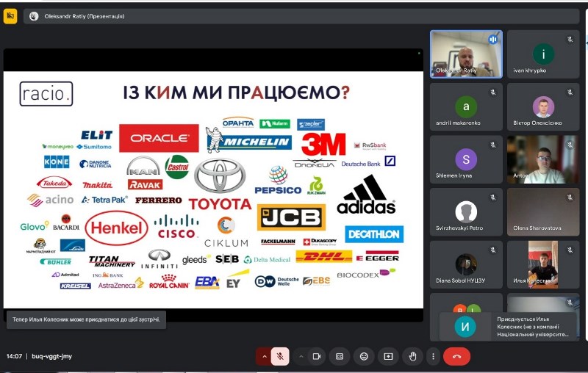
Task: Open audio settings arrow beside microphone
Action: (264, 357)
